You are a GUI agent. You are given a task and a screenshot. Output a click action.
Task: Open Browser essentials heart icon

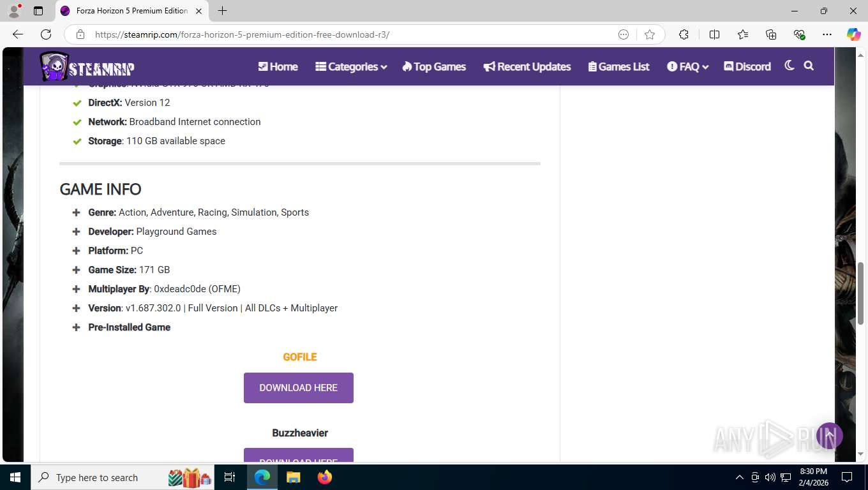click(799, 34)
